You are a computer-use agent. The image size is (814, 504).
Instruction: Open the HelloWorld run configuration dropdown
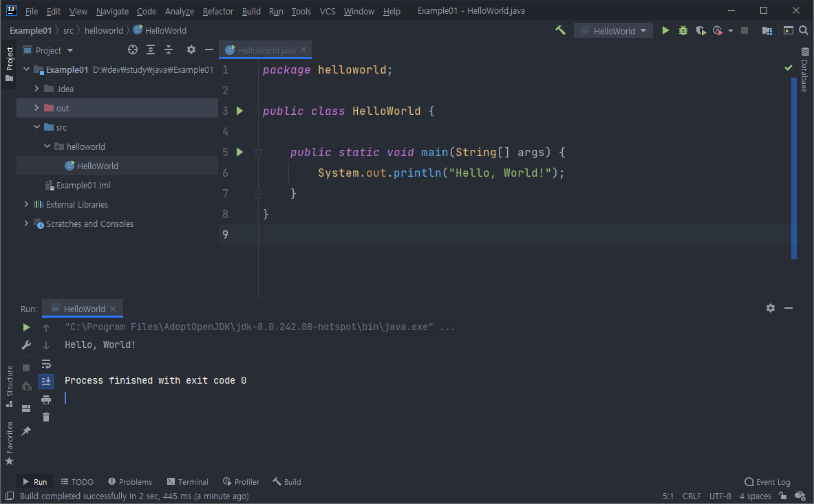tap(612, 30)
